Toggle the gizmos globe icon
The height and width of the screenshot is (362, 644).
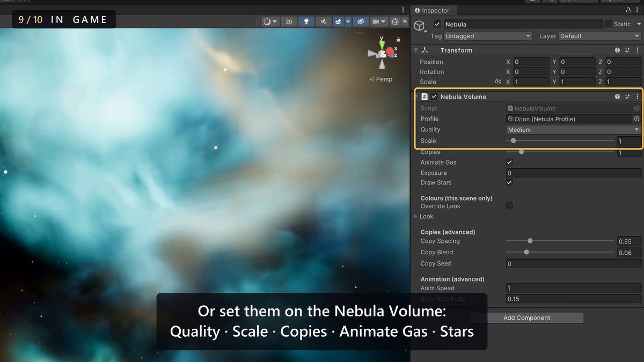[x=396, y=21]
